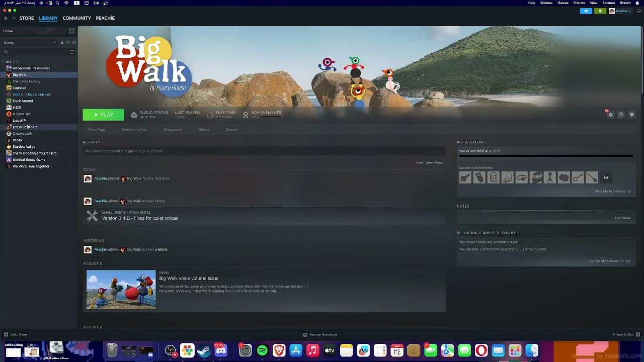Open the Trash in the Dock
This screenshot has width=644, height=362.
coord(112,350)
